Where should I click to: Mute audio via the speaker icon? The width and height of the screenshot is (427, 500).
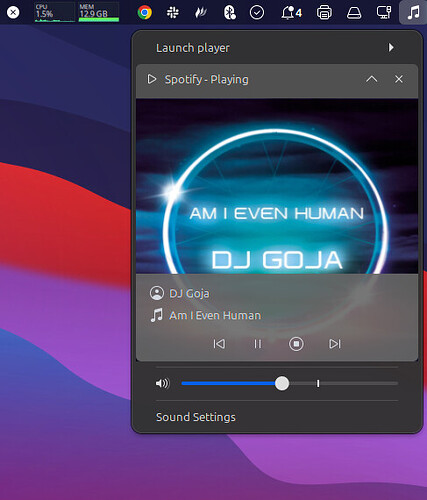163,383
